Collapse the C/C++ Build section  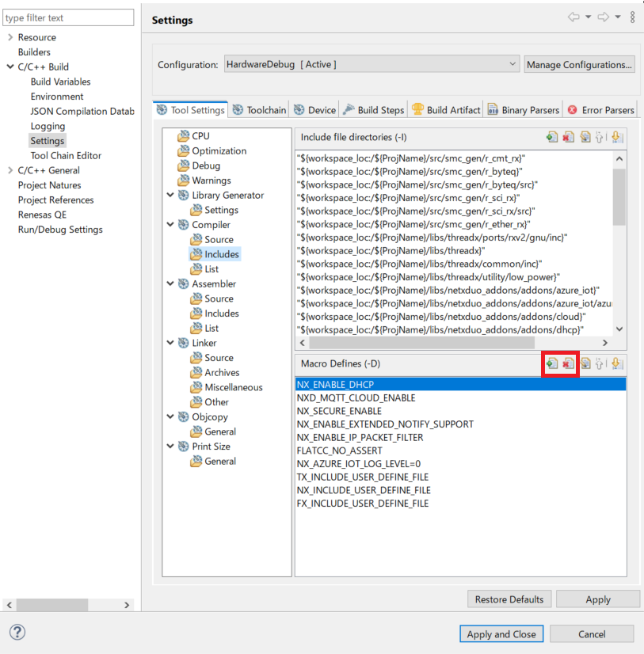pyautogui.click(x=10, y=67)
